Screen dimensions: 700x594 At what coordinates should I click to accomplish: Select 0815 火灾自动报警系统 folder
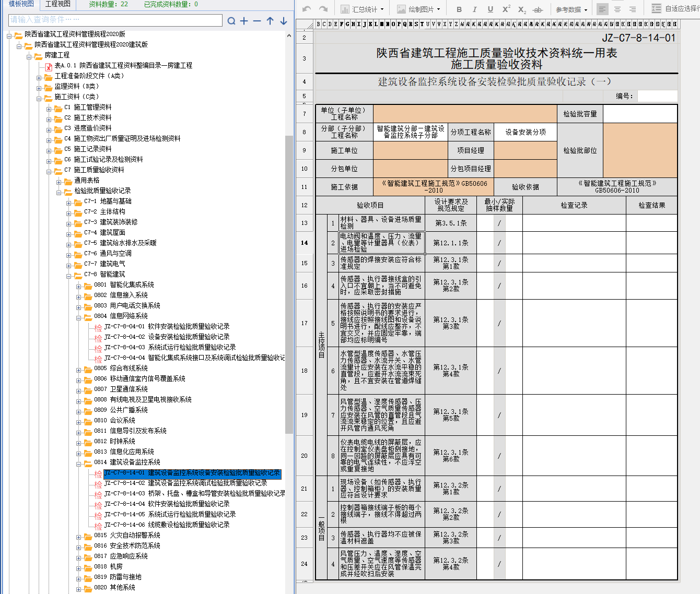tap(127, 536)
